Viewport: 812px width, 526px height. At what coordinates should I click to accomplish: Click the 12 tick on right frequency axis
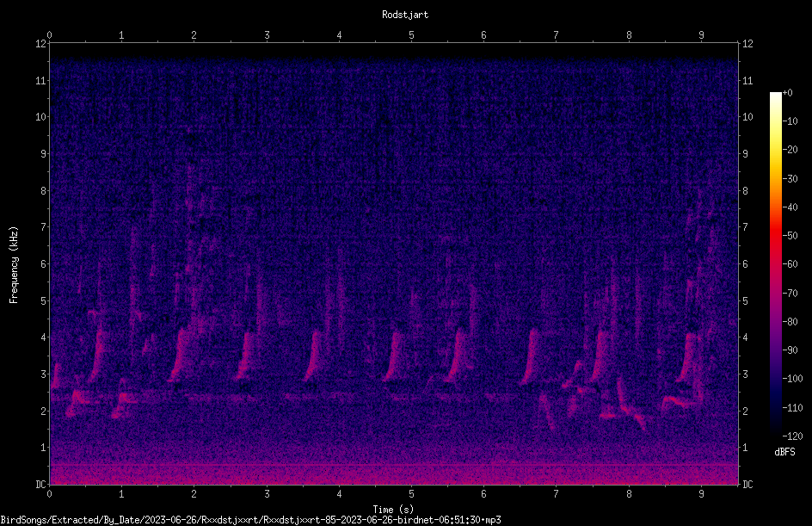tap(747, 44)
